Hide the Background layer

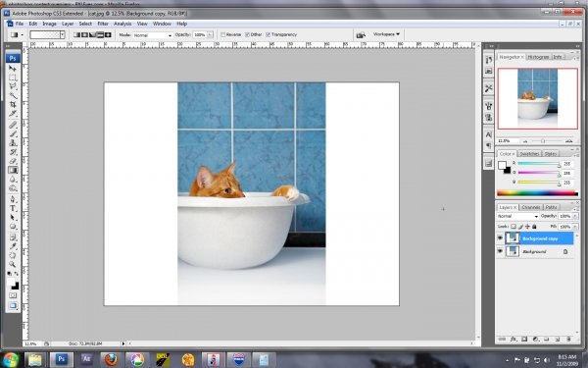coord(500,251)
